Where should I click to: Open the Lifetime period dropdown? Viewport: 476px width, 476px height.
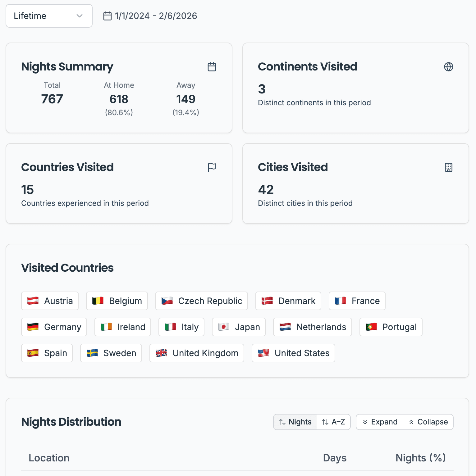[49, 16]
